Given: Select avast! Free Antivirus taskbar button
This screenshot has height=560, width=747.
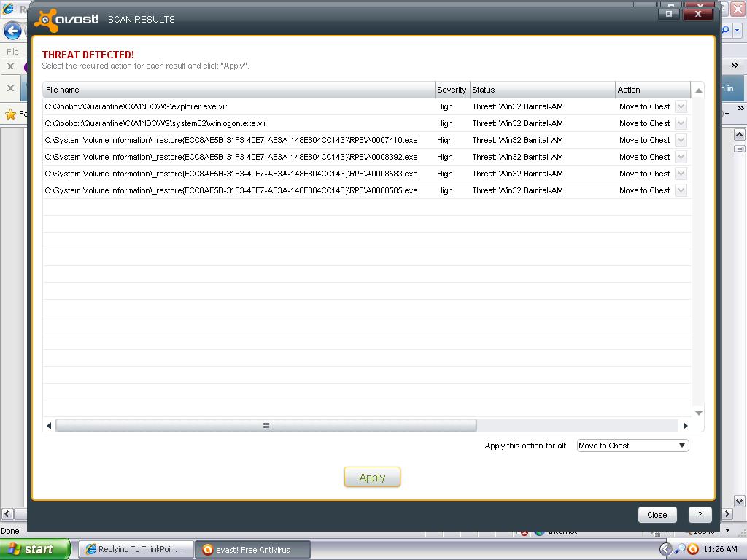Looking at the screenshot, I should pos(253,550).
